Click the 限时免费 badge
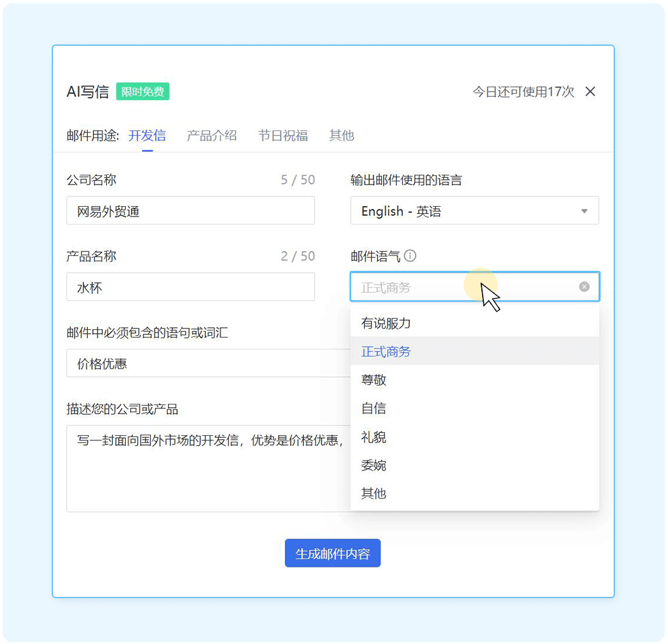This screenshot has width=668, height=644. 143,92
